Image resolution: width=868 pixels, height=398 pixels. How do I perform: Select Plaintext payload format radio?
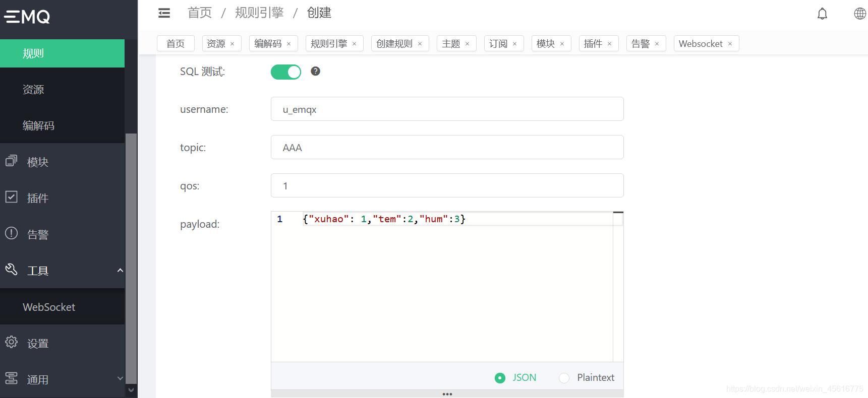pos(564,378)
